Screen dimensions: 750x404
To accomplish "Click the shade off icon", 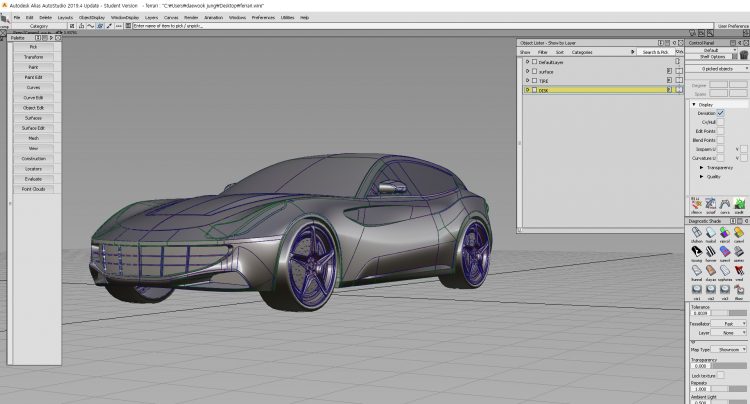I will coord(696,231).
